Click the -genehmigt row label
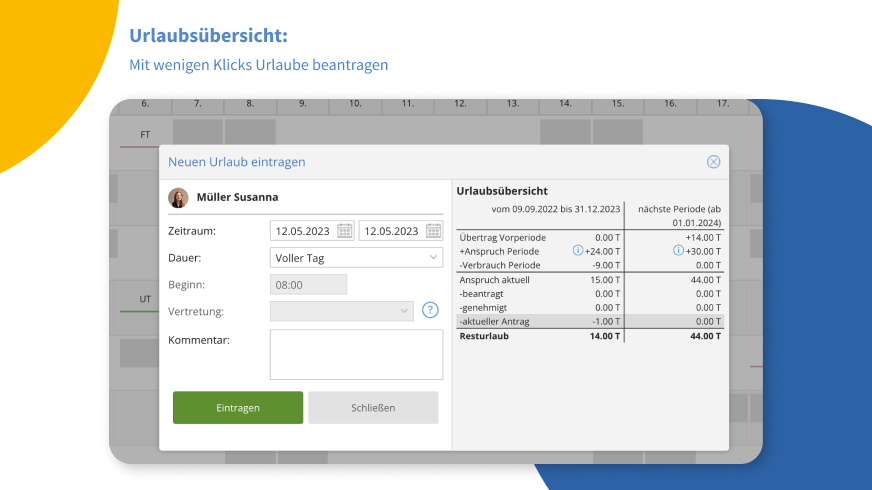The height and width of the screenshot is (490, 872). coord(483,308)
